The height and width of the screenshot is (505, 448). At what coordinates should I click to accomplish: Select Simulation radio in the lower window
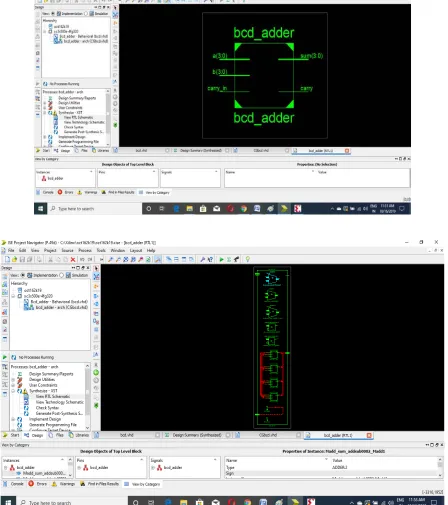61,275
